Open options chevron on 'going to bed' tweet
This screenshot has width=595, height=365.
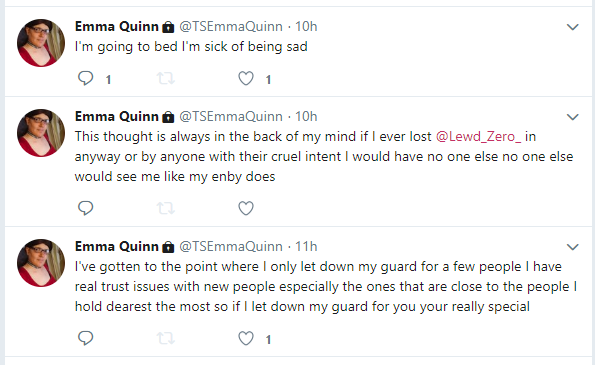click(572, 27)
